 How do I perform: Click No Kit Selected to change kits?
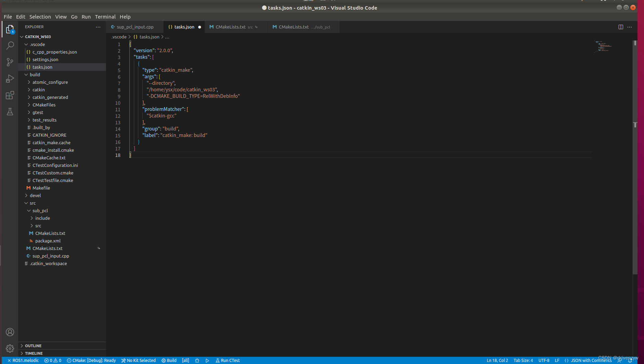click(x=138, y=360)
